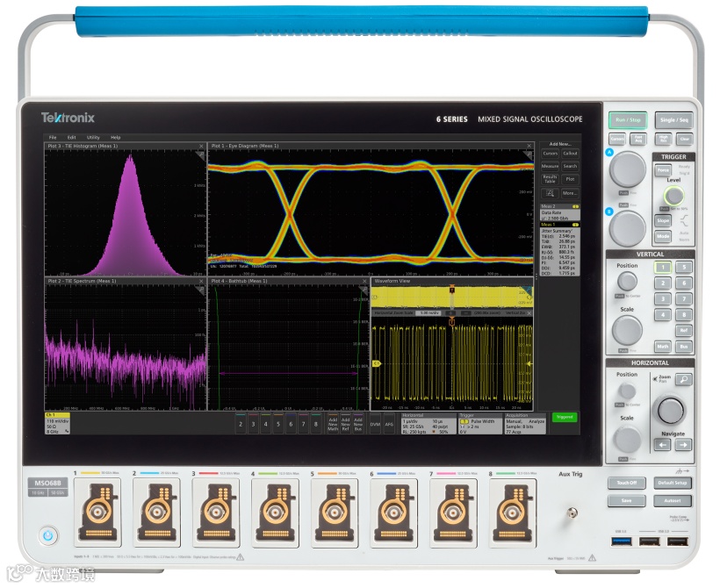Screen dimensions: 720x588
Task: Push the Cursors front-panel button
Action: [x=617, y=139]
